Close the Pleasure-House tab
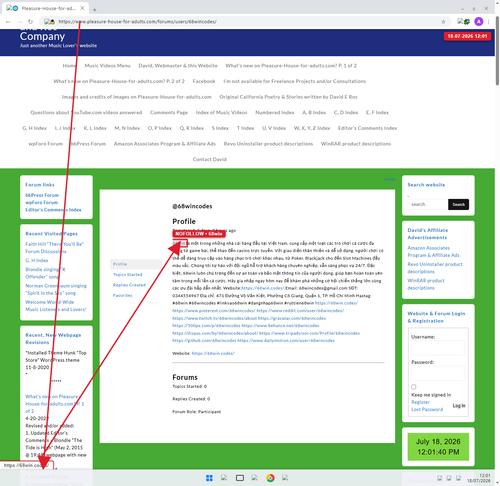The height and width of the screenshot is (486, 500). click(x=82, y=8)
